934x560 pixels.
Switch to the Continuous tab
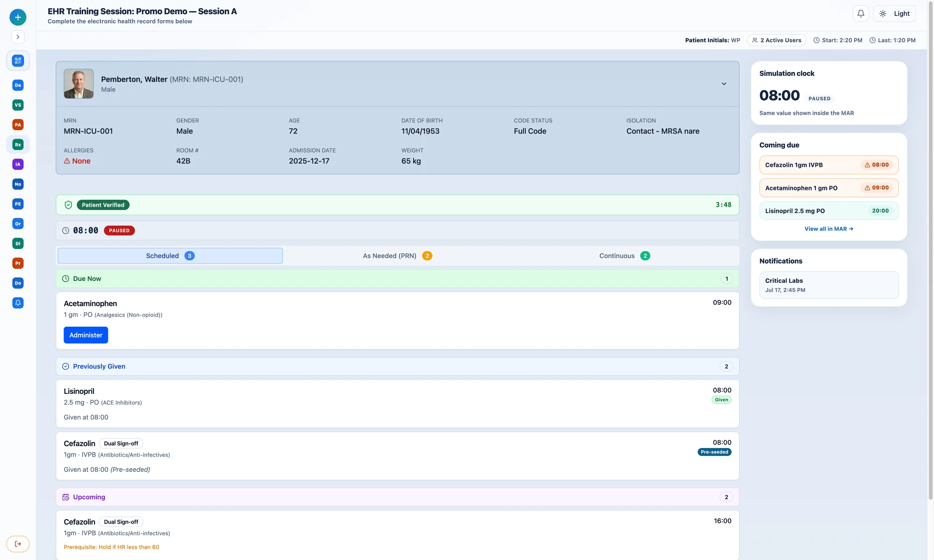click(x=624, y=256)
